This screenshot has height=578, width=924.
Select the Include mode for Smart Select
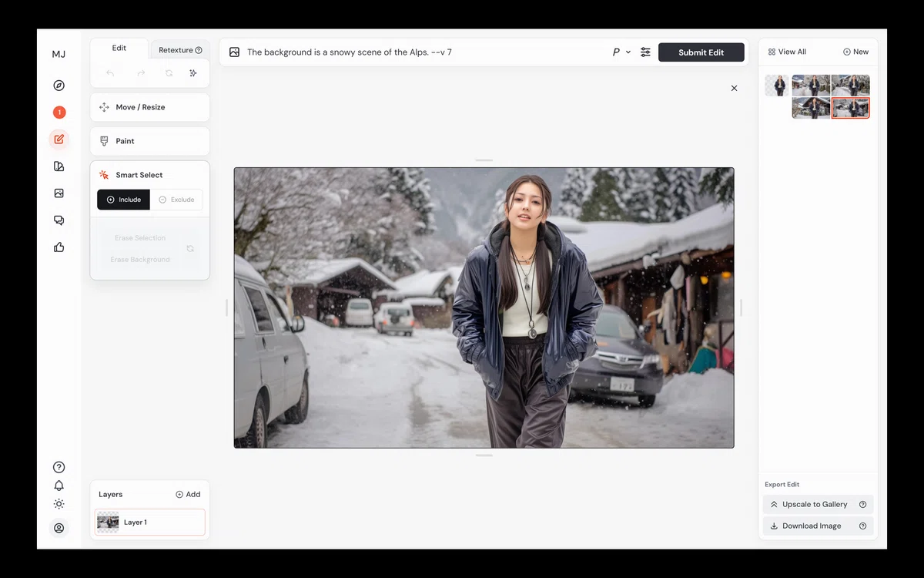[x=123, y=200]
